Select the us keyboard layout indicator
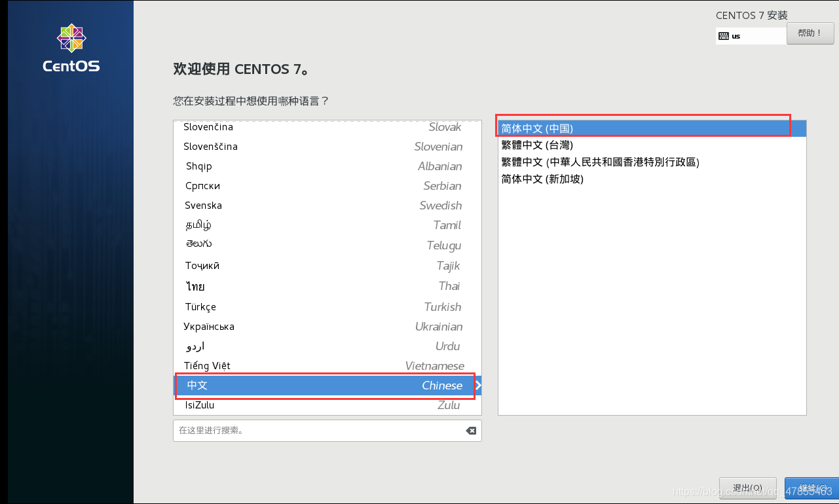This screenshot has width=839, height=504. point(751,36)
